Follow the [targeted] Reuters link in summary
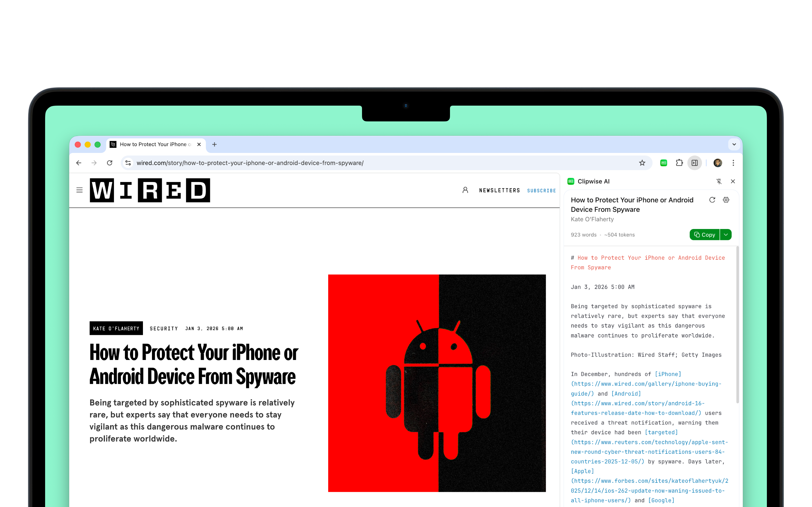The width and height of the screenshot is (812, 507). 662,432
